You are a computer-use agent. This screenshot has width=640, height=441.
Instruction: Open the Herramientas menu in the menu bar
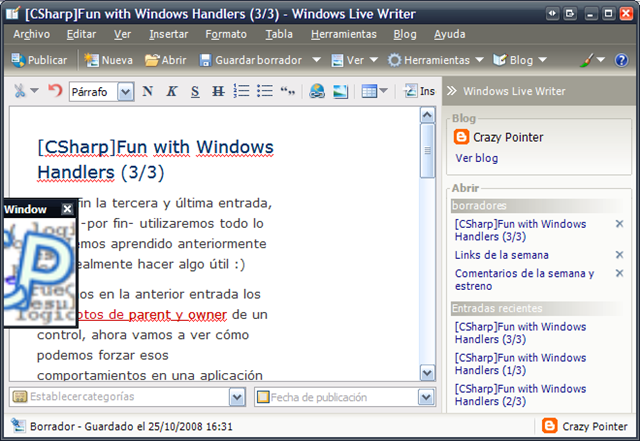344,34
